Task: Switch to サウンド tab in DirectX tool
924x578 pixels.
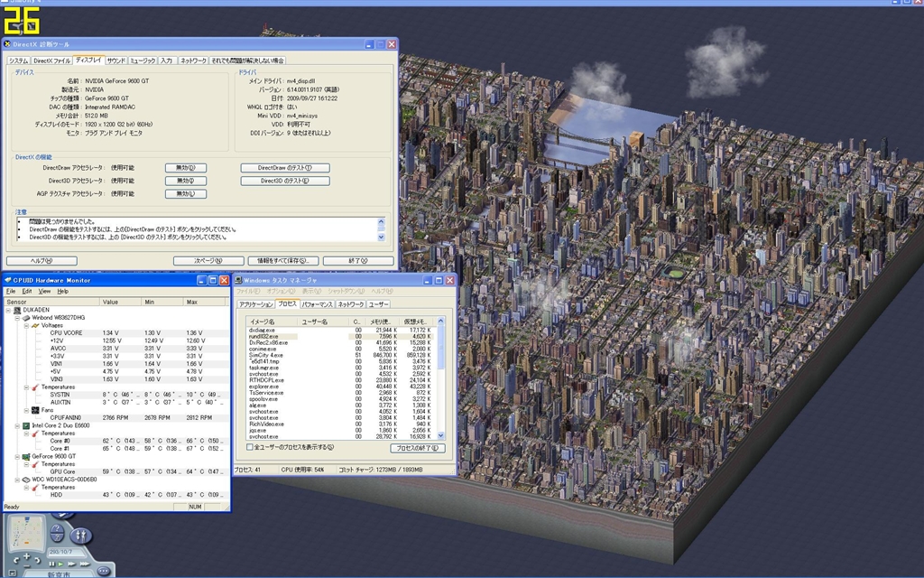Action: pyautogui.click(x=116, y=61)
